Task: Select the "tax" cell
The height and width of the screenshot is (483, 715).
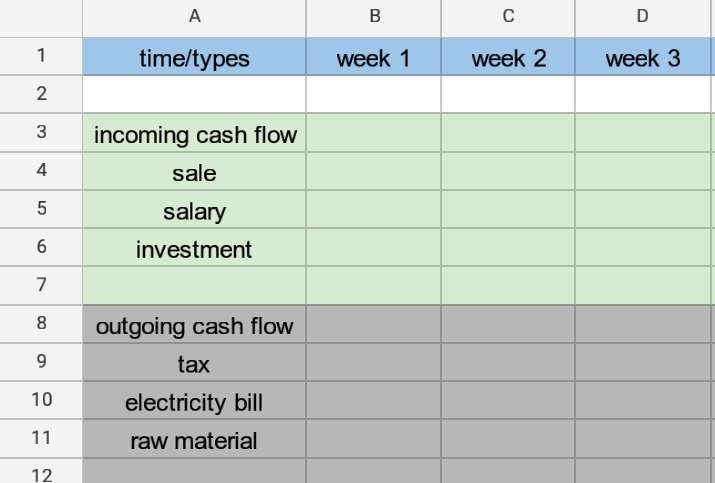Action: 194,364
